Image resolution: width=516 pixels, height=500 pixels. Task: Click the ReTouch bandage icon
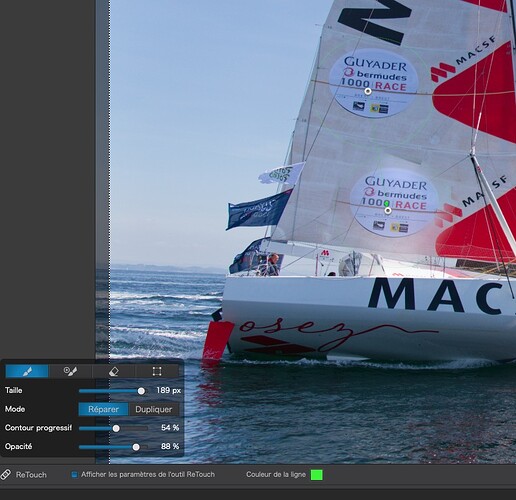[6, 474]
